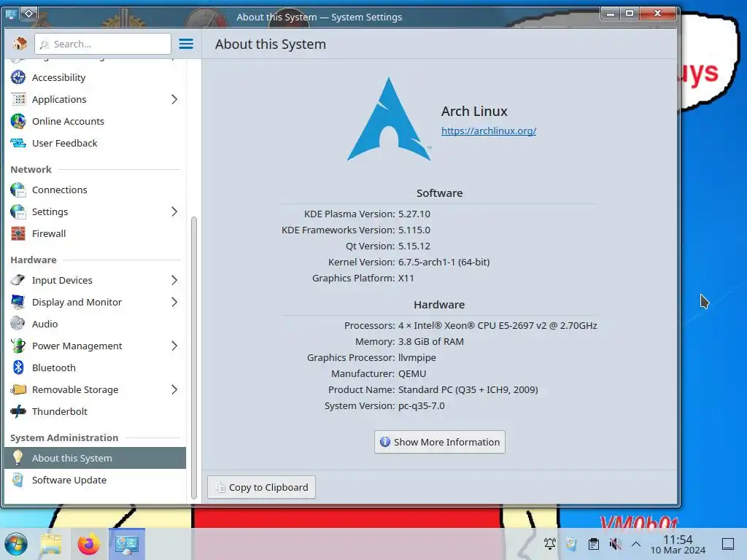The height and width of the screenshot is (560, 747).
Task: Go to the Audio settings page
Action: (x=96, y=324)
